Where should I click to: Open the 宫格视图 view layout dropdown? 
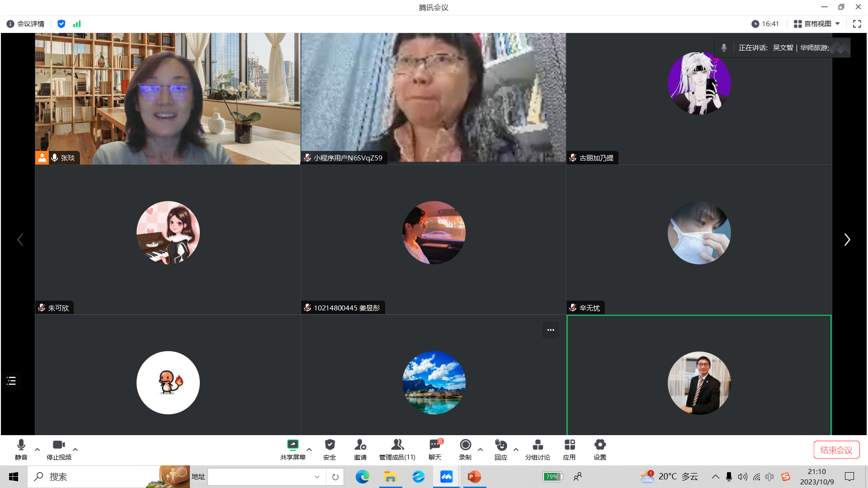(x=817, y=24)
